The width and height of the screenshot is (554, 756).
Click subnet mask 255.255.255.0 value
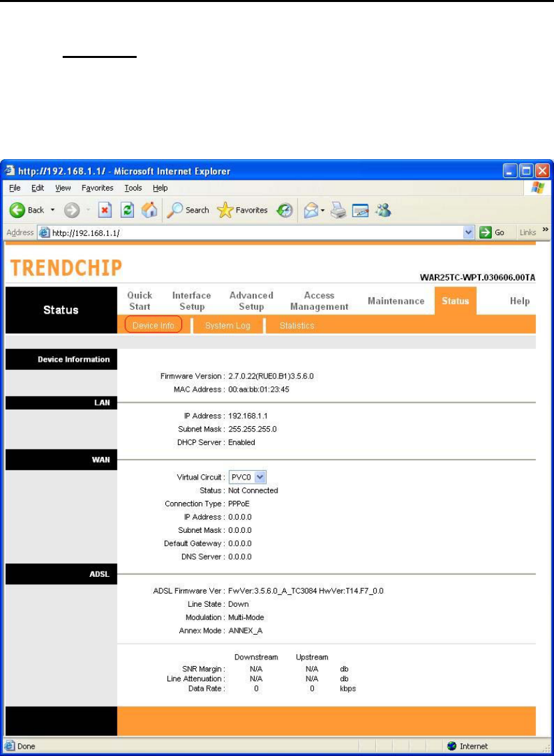pyautogui.click(x=252, y=429)
